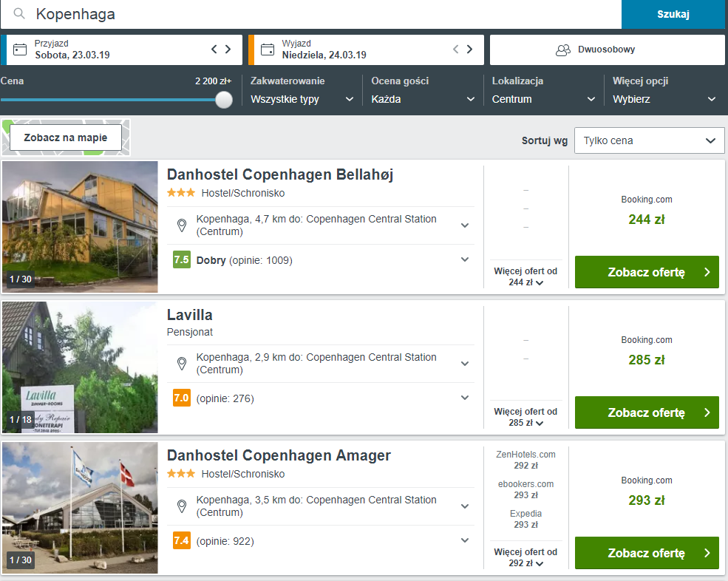Click the check-out calendar icon

click(x=268, y=50)
